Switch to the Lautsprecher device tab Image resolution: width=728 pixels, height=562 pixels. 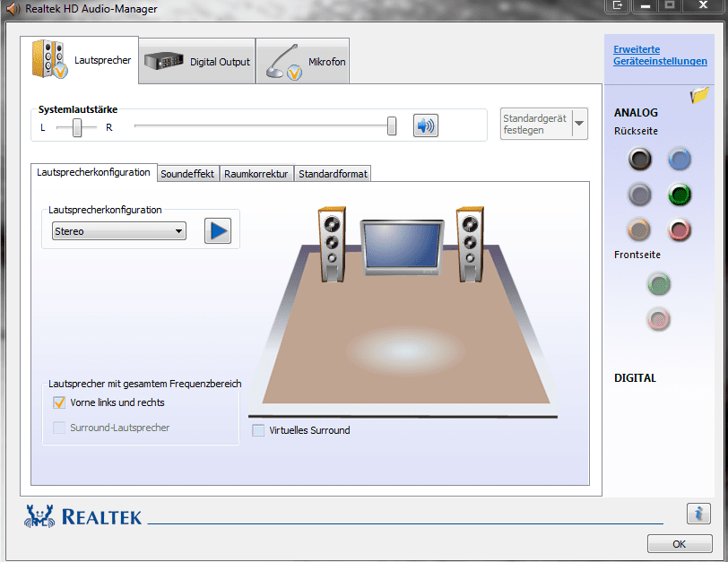[x=80, y=60]
